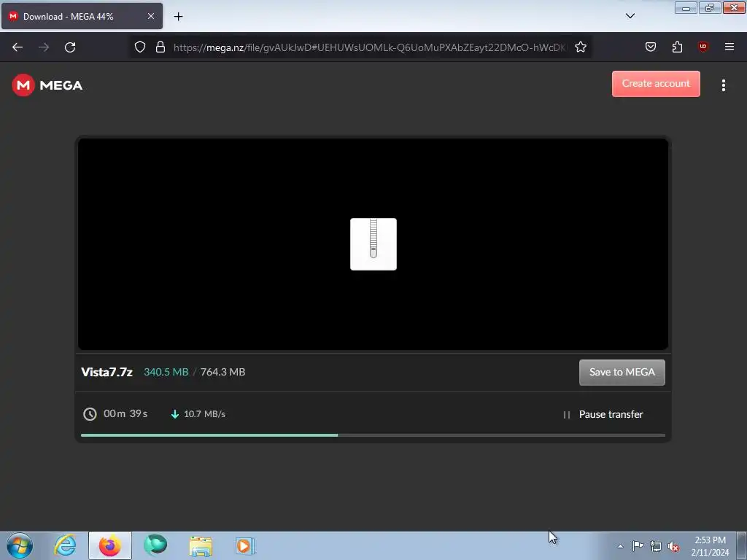View site security via the padlock icon
The height and width of the screenshot is (560, 747).
click(160, 47)
